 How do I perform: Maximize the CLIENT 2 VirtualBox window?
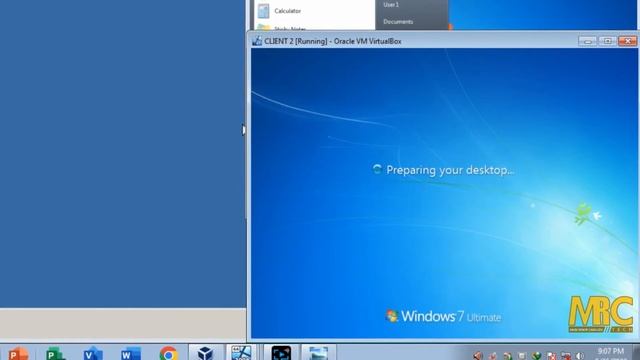point(607,41)
